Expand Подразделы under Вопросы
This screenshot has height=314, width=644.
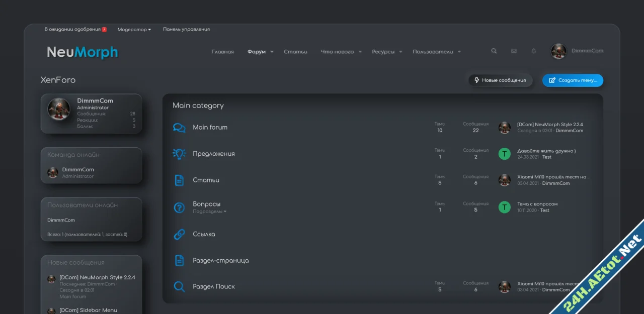209,212
